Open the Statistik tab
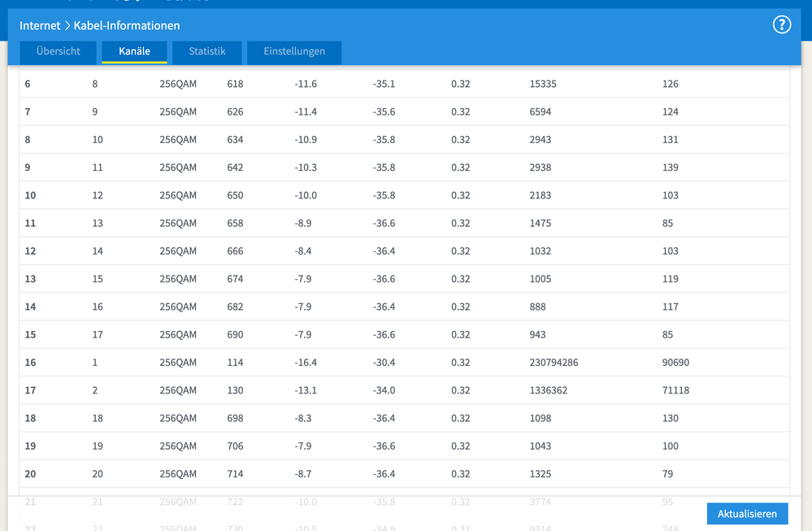 point(206,51)
